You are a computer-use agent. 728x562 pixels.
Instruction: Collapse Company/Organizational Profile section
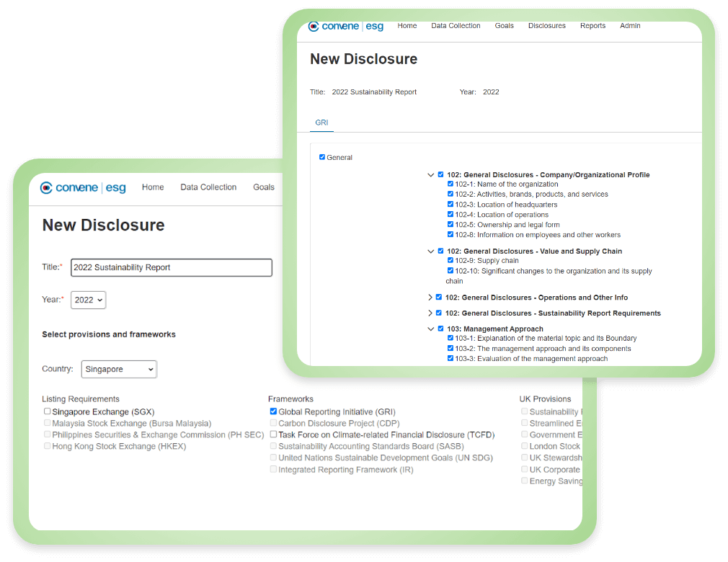(430, 174)
